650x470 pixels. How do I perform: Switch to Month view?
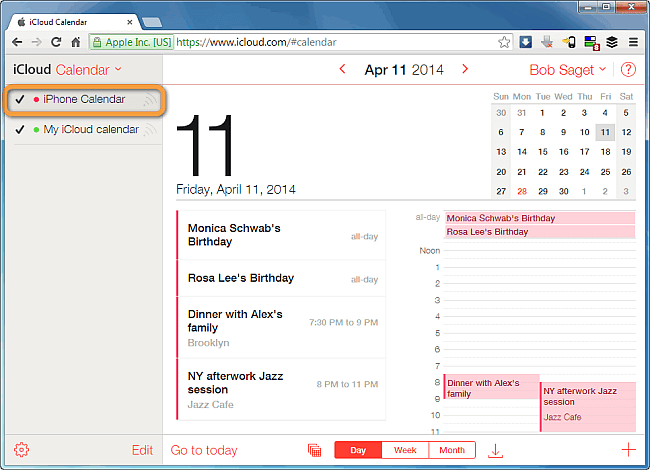coord(452,450)
